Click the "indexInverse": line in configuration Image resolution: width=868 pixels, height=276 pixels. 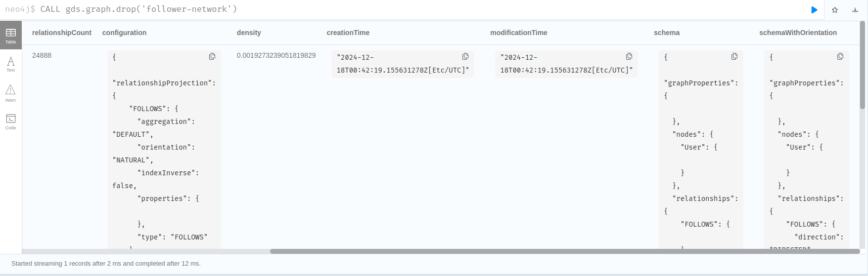168,173
